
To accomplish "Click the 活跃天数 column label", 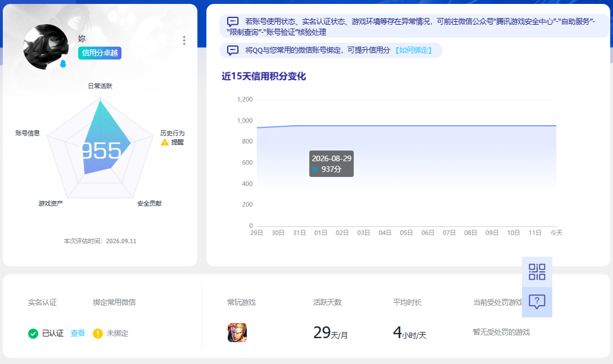I will (x=328, y=302).
